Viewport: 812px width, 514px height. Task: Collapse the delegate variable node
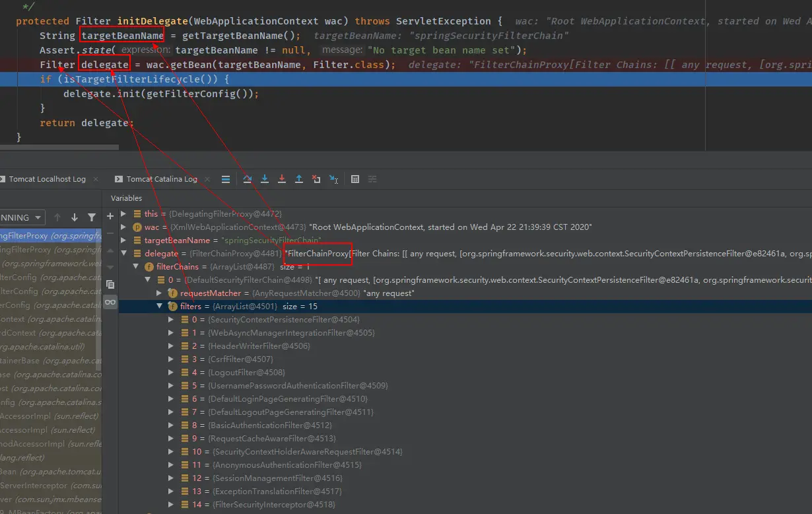[123, 253]
